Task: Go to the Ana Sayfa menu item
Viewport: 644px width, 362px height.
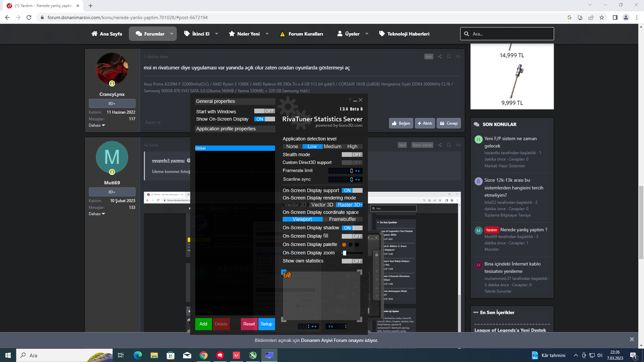Action: click(x=107, y=34)
